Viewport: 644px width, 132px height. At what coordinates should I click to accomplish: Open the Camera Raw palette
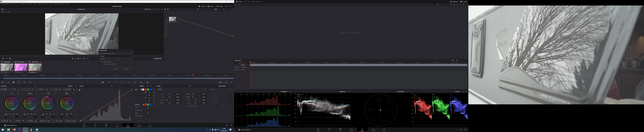[3, 82]
